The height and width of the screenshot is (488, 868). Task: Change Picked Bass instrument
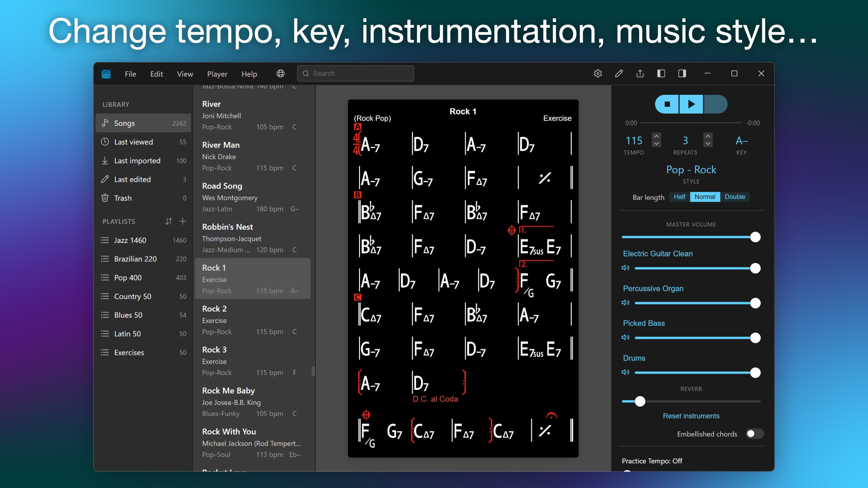(644, 323)
